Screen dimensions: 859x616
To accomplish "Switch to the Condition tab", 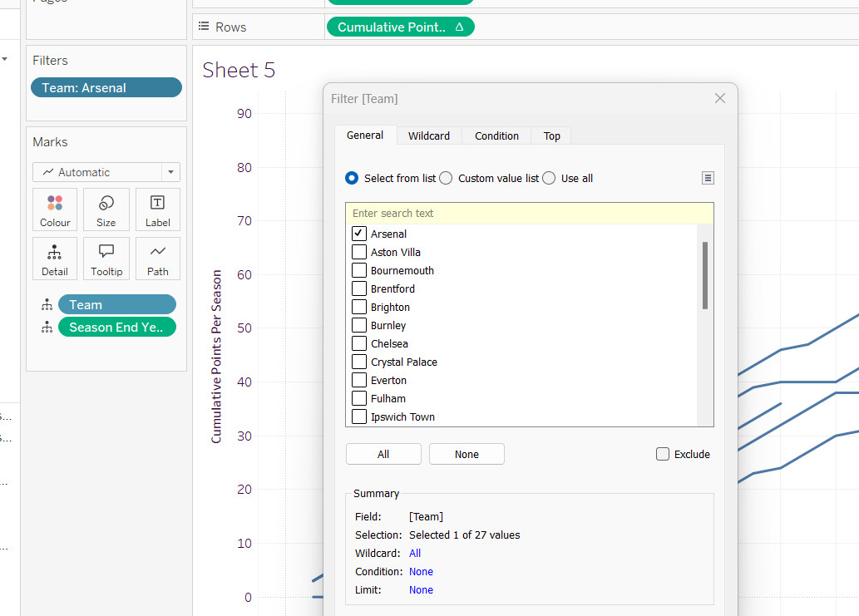I will (496, 136).
